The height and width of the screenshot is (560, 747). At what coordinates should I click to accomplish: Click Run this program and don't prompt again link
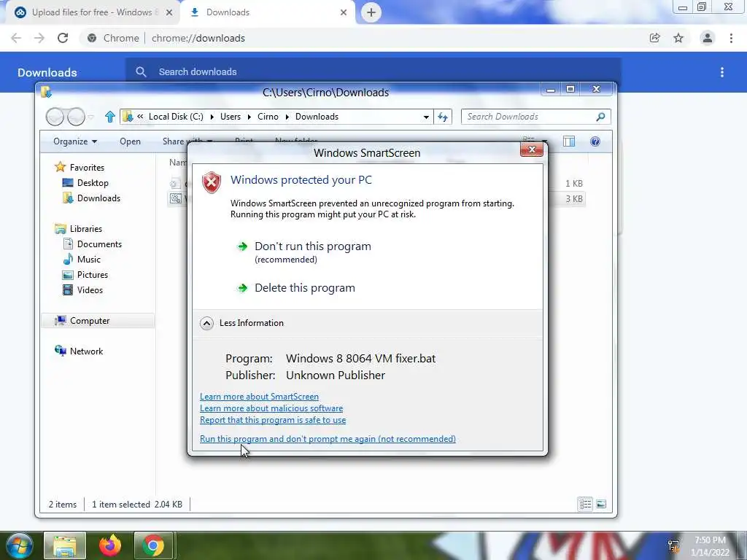click(328, 438)
